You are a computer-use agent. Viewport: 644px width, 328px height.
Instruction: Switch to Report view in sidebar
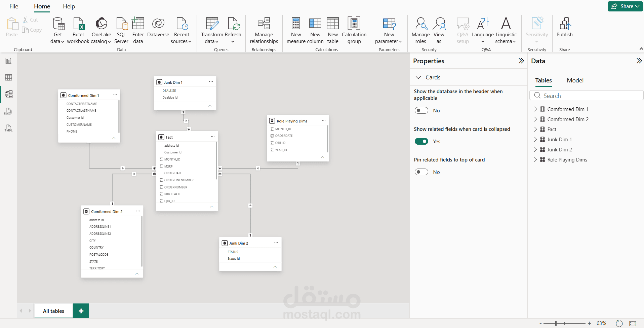[8, 61]
